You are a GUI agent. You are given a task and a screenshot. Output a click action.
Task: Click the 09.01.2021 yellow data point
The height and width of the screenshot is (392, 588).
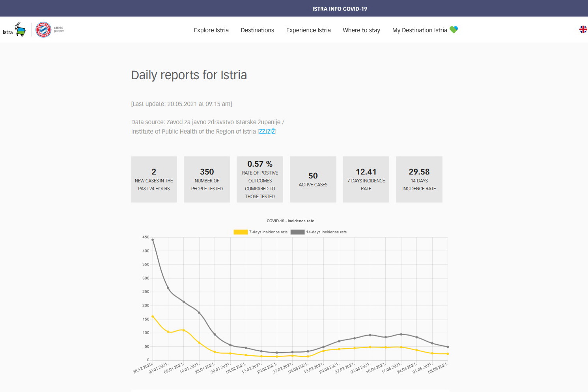coord(184,330)
